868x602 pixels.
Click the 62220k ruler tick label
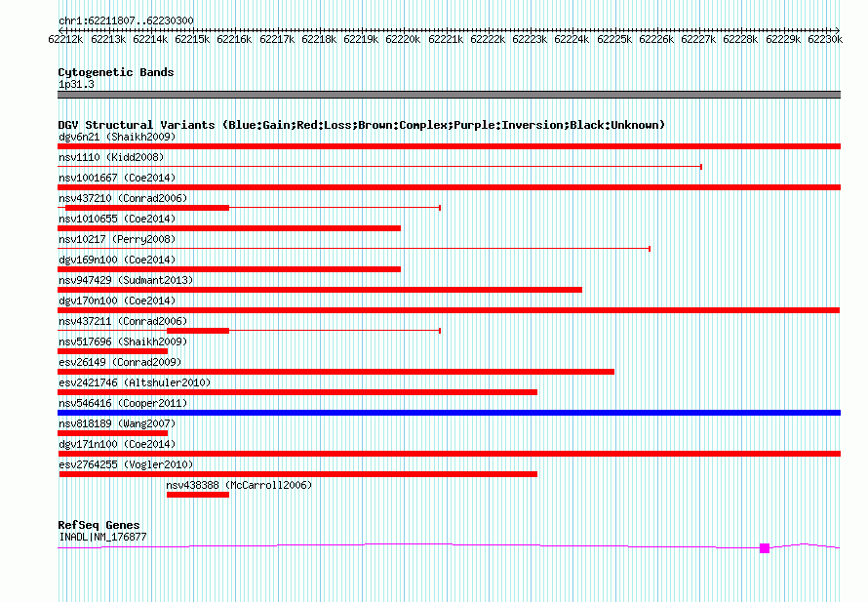[x=403, y=39]
